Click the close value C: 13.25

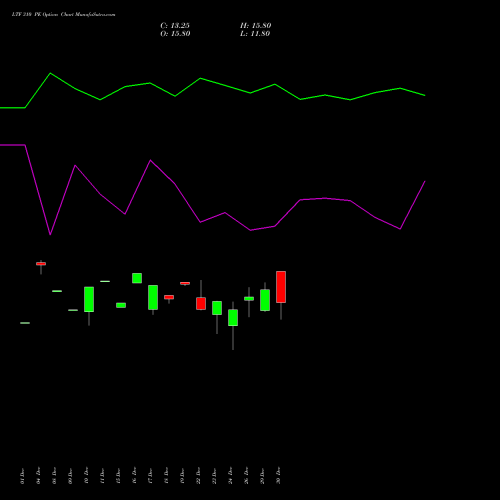click(175, 26)
